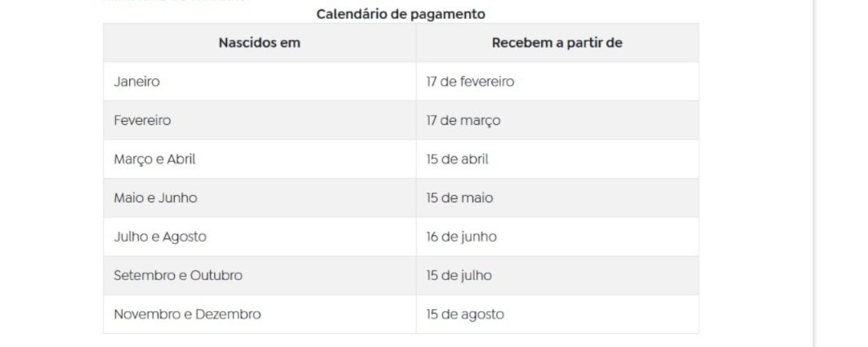
Task: Select the 'Nascidos em' column header
Action: tap(260, 42)
